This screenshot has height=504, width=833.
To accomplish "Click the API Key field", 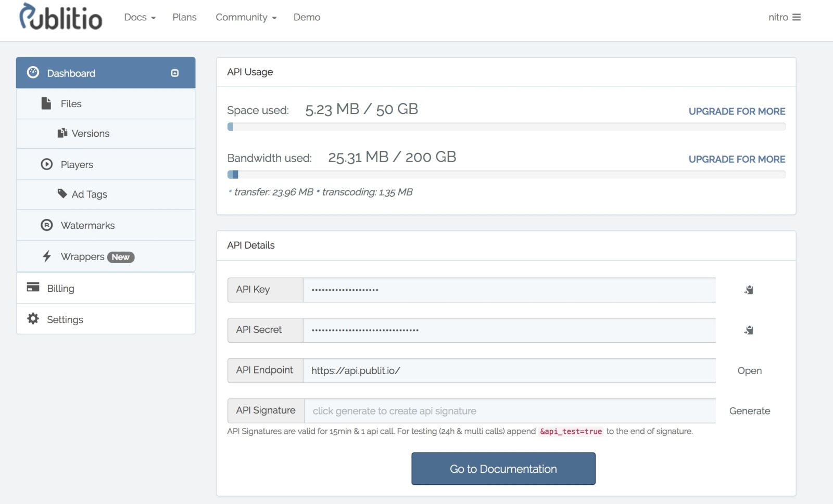I will [x=509, y=290].
